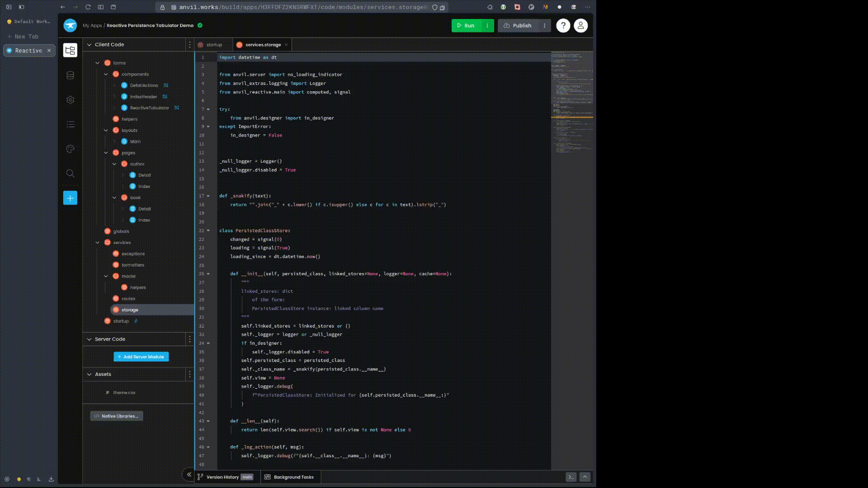This screenshot has width=868, height=488.
Task: Select the Reactive browser tab
Action: (x=29, y=51)
